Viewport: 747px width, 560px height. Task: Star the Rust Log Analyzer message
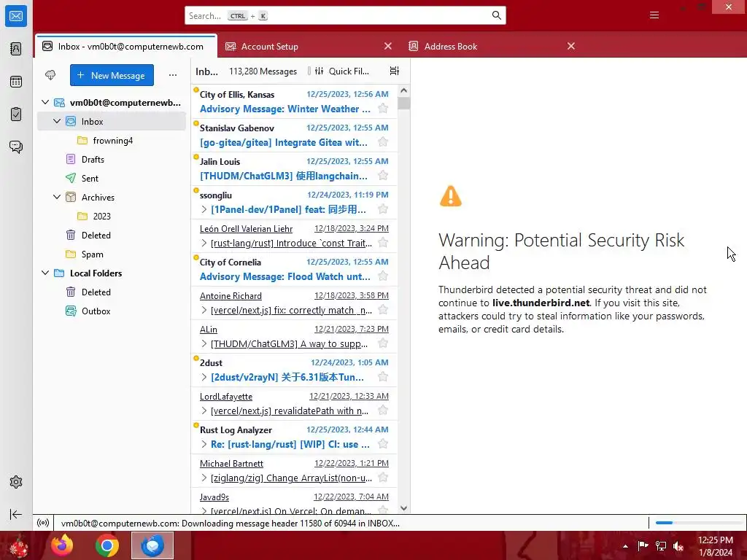pos(382,444)
